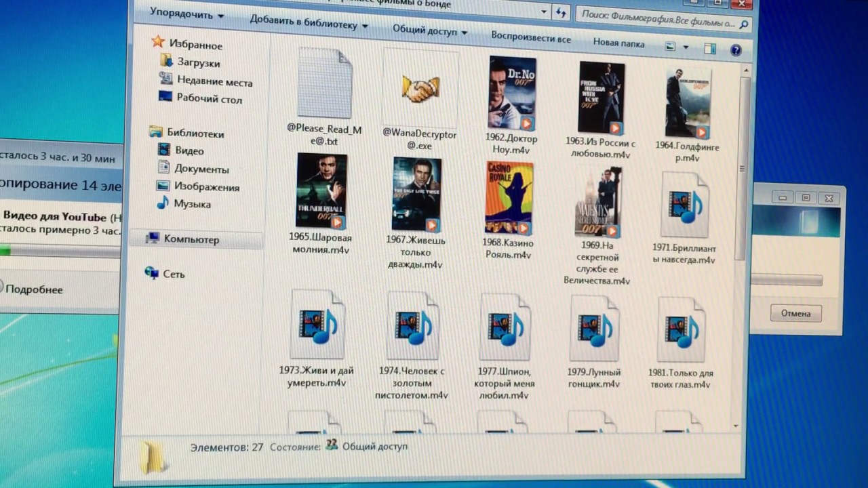Click Новая папка in the toolbar
Image resolution: width=868 pixels, height=488 pixels.
[x=618, y=42]
